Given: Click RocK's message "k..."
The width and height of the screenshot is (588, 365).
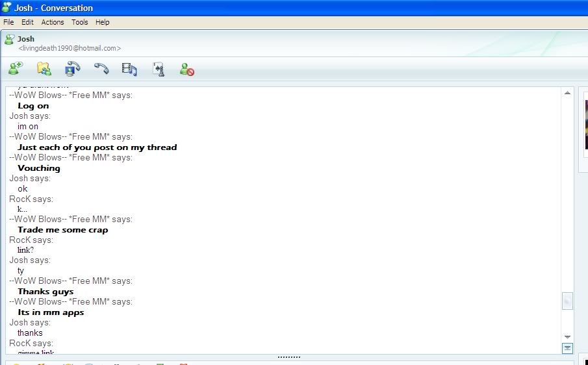Looking at the screenshot, I should 22,209.
